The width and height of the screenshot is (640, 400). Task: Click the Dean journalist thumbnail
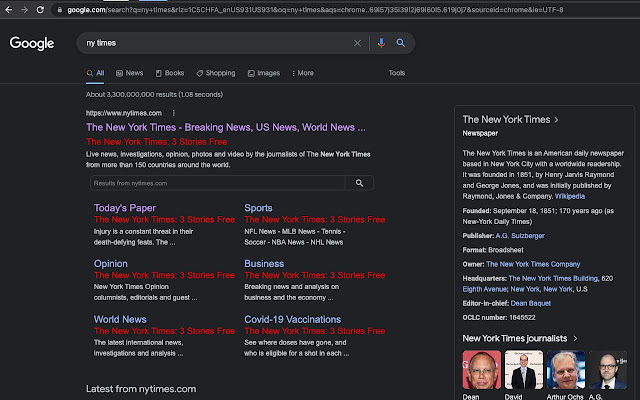[x=482, y=369]
